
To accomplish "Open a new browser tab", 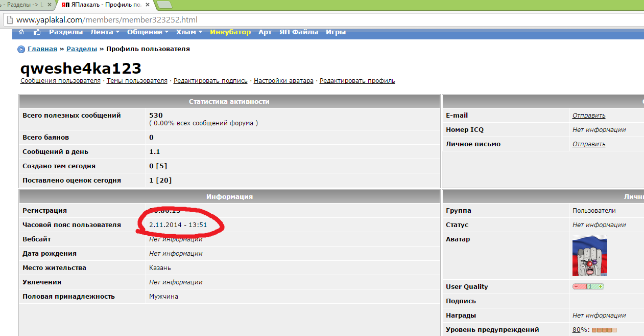I will (164, 5).
